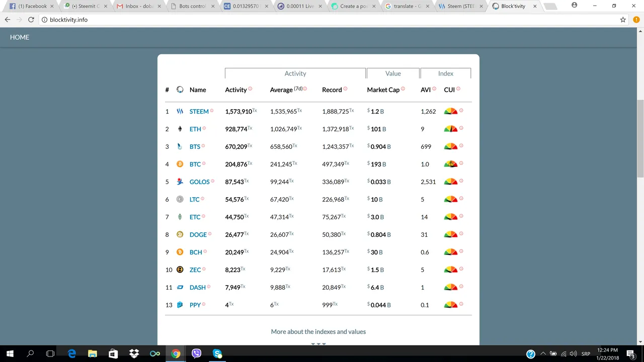This screenshot has width=644, height=362.
Task: Show hidden system tray icons
Action: tap(543, 353)
